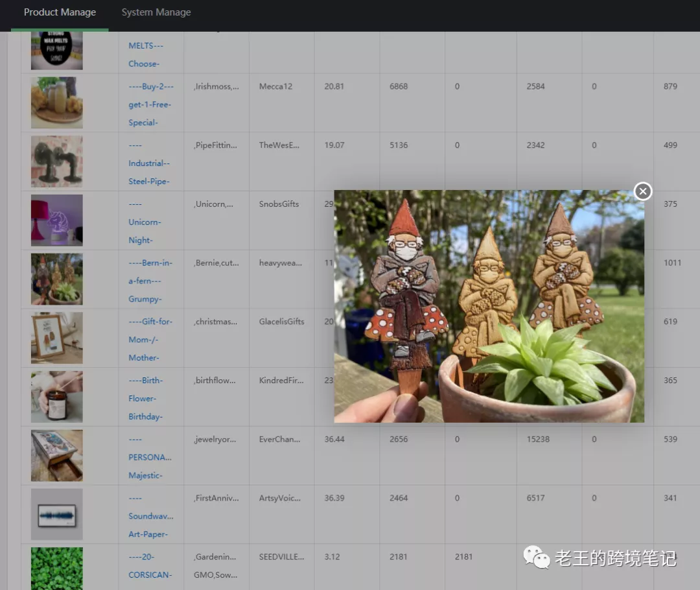Click the Bern-in-a-fern gnome thumbnail
700x590 pixels.
tap(57, 279)
